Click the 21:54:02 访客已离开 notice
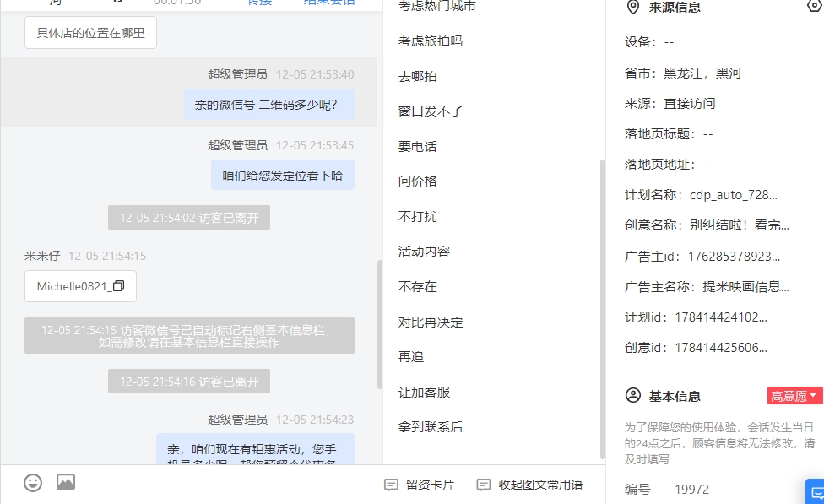This screenshot has height=504, width=824. [189, 218]
